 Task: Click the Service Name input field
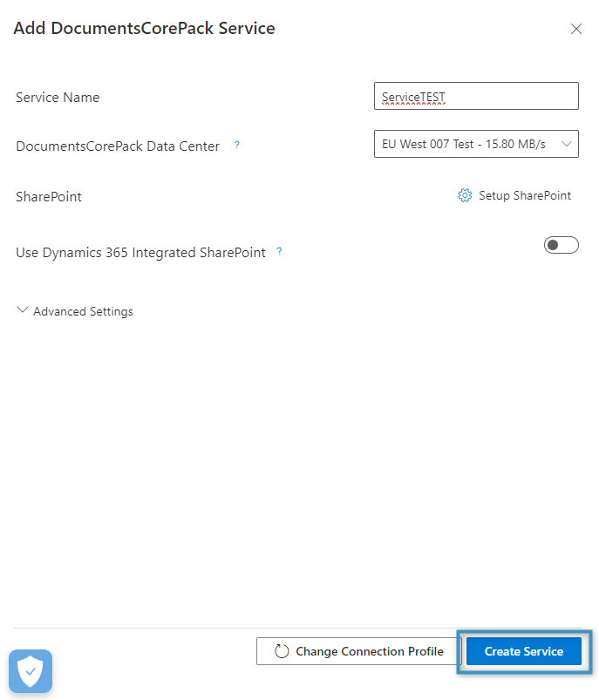476,96
